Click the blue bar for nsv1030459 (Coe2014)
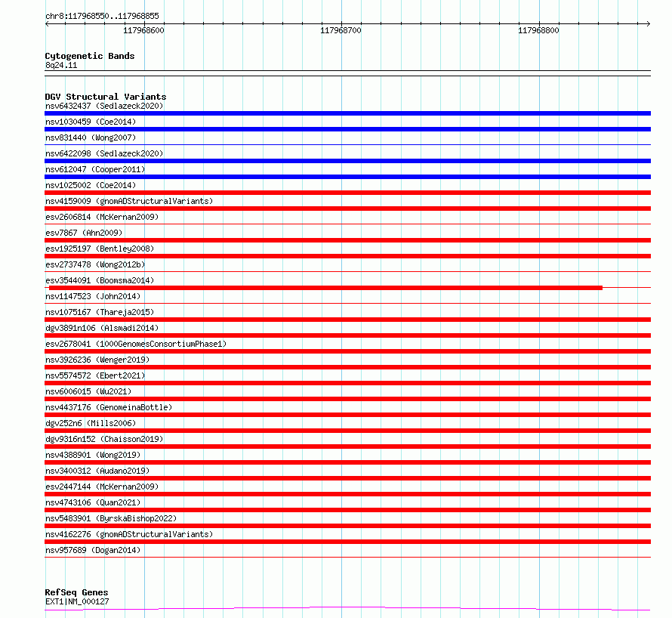The image size is (672, 618). [347, 129]
